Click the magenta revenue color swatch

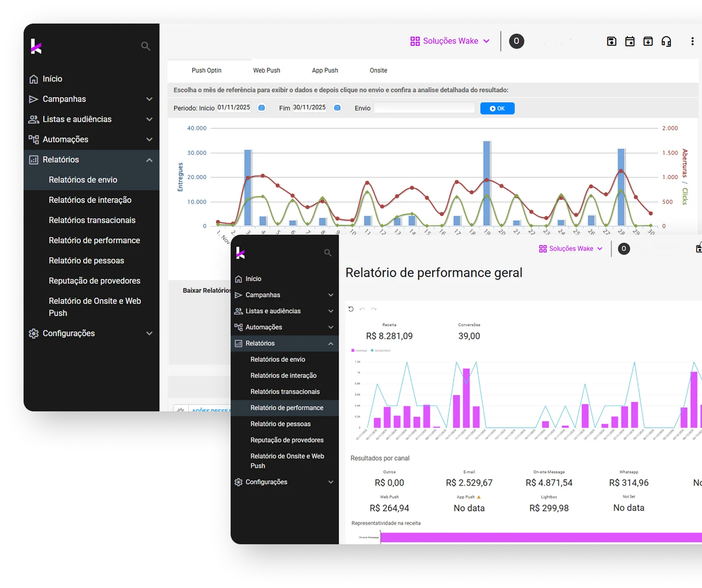coord(353,350)
